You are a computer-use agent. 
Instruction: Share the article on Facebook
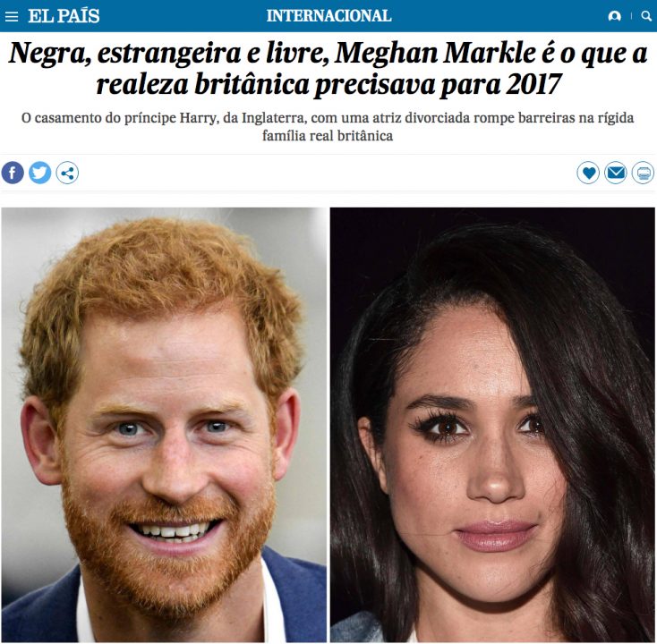(13, 173)
